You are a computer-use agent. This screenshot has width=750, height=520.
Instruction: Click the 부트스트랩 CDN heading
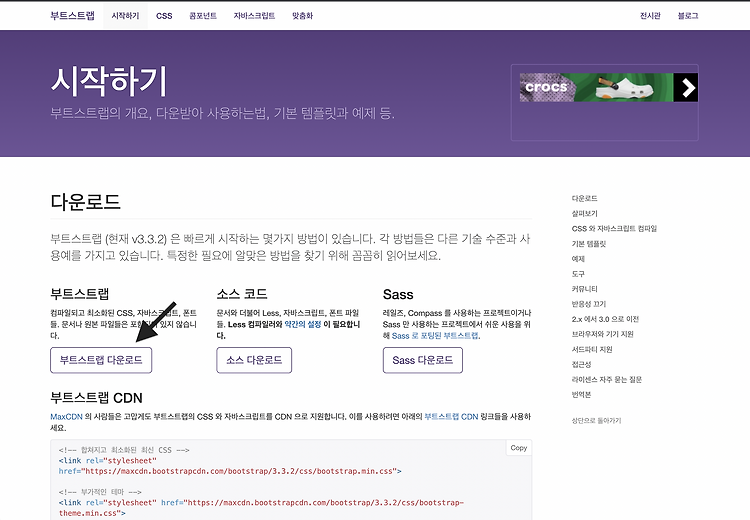coord(97,398)
